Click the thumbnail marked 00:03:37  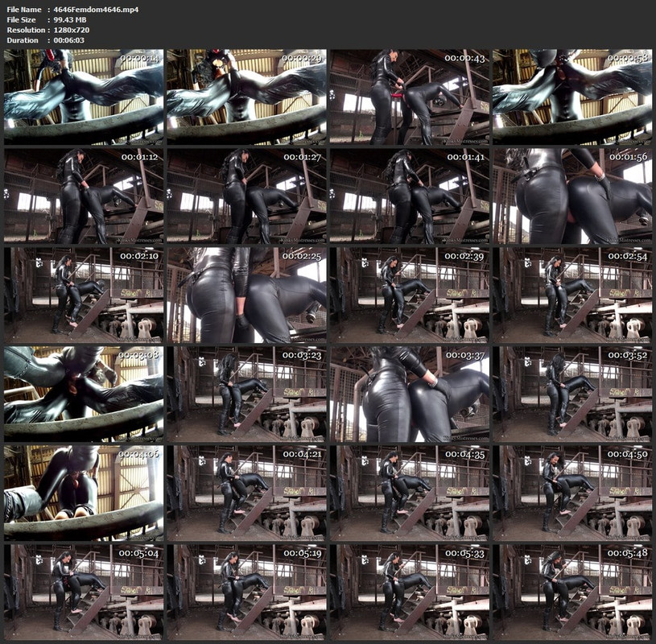click(x=409, y=394)
